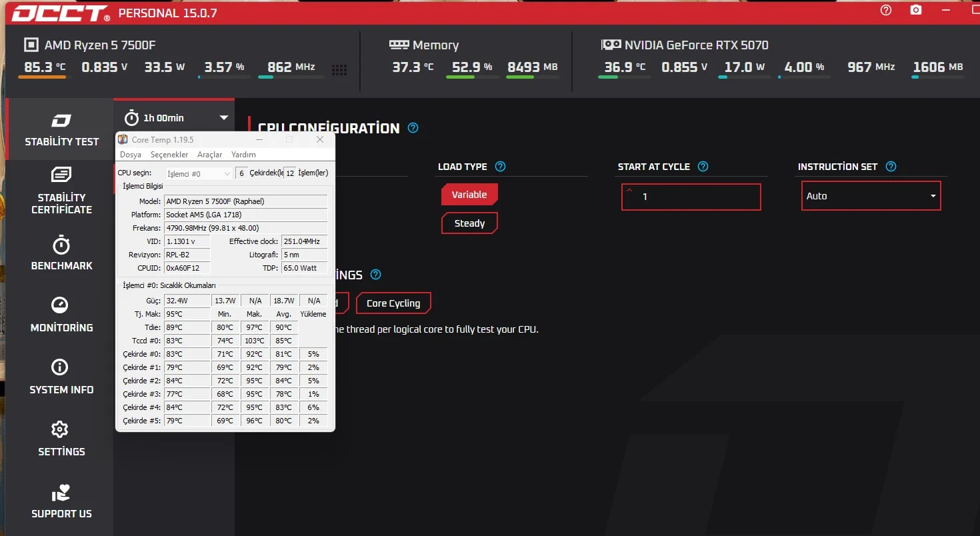Open the CPU seçin dropdown in Core Temp
The width and height of the screenshot is (980, 536).
[199, 173]
